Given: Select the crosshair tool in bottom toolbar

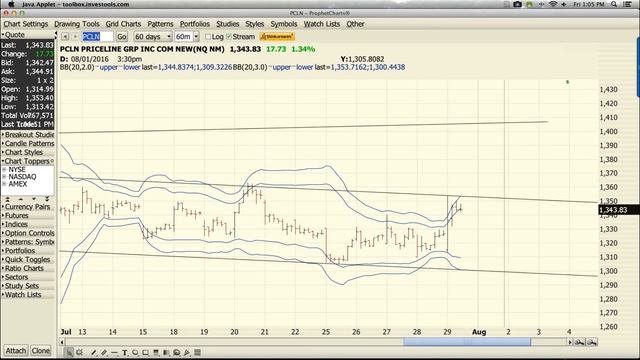Looking at the screenshot, I should pyautogui.click(x=79, y=352).
